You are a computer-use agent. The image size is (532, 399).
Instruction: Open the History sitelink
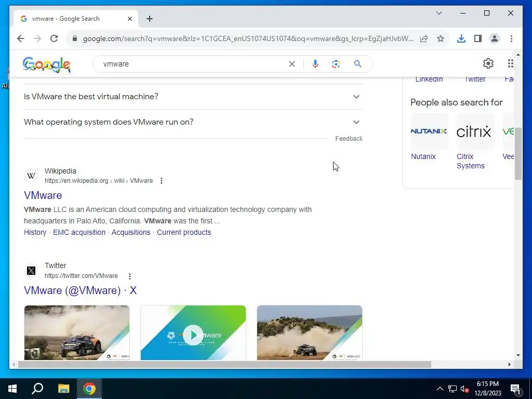click(35, 232)
